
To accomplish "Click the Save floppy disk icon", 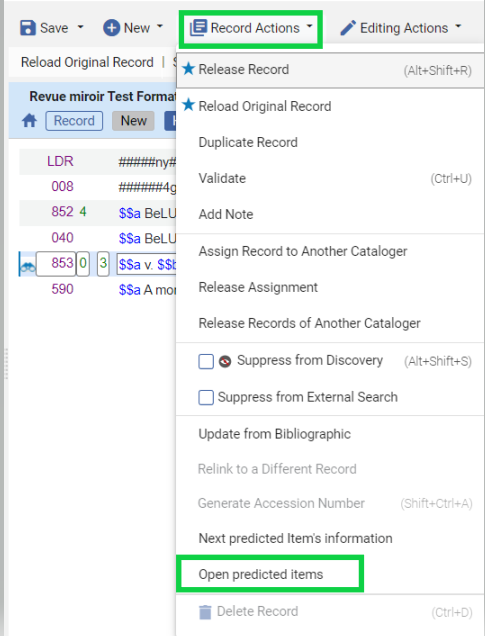I will click(x=28, y=28).
